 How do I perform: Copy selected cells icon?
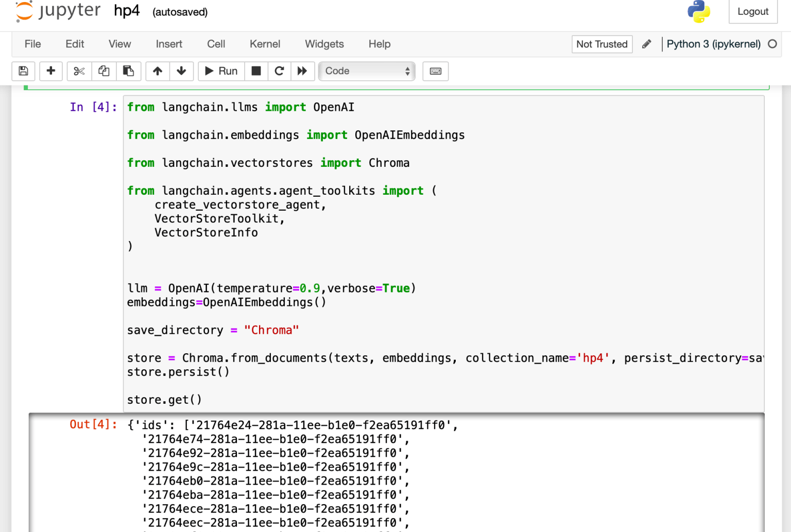click(x=104, y=71)
